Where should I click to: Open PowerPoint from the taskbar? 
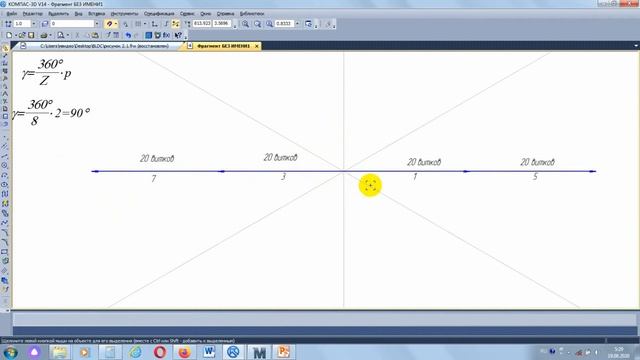click(283, 352)
